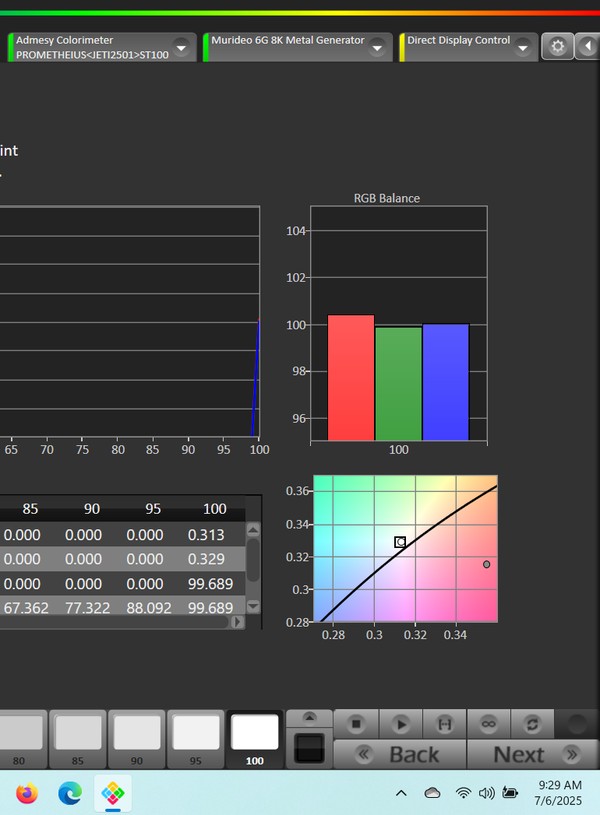Click the green bar in RGB Balance chart

[398, 384]
